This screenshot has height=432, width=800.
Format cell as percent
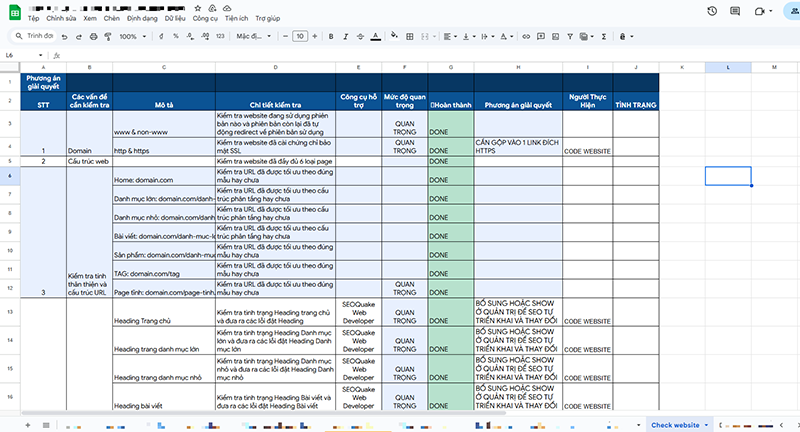176,36
